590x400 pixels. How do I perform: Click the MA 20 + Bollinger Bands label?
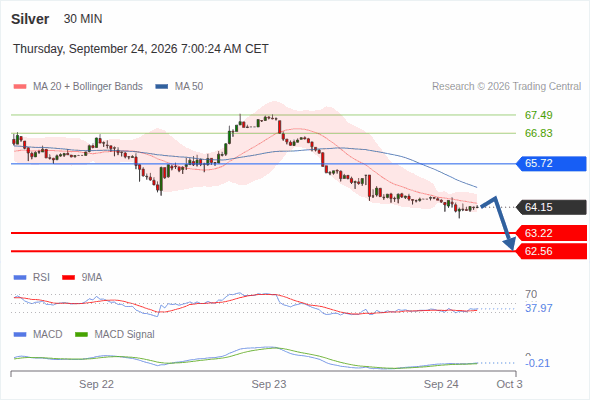tap(88, 87)
